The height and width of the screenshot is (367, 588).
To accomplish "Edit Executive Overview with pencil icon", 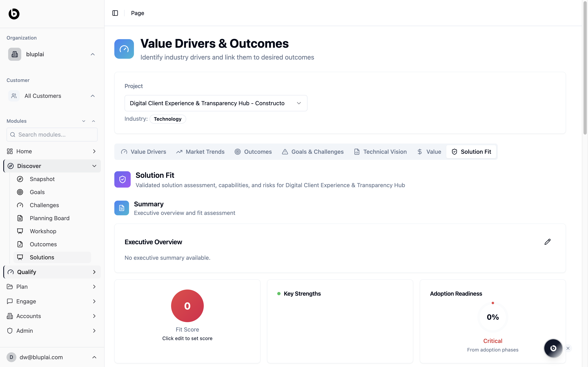I will (547, 242).
